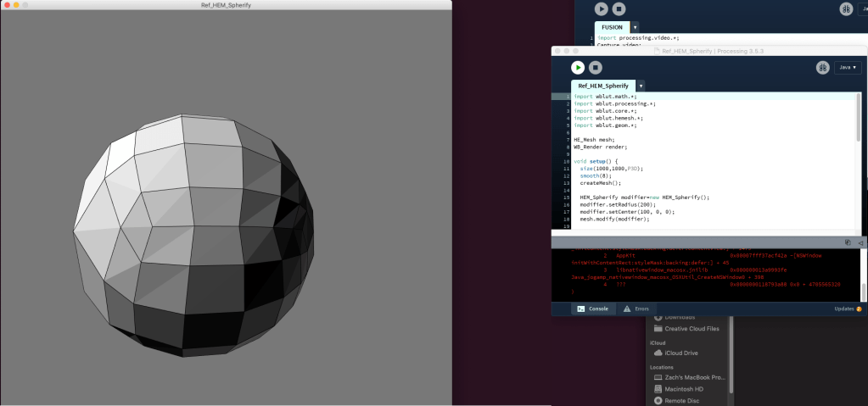Click debugger icon in the FUSION window
The height and width of the screenshot is (406, 868).
tap(846, 8)
